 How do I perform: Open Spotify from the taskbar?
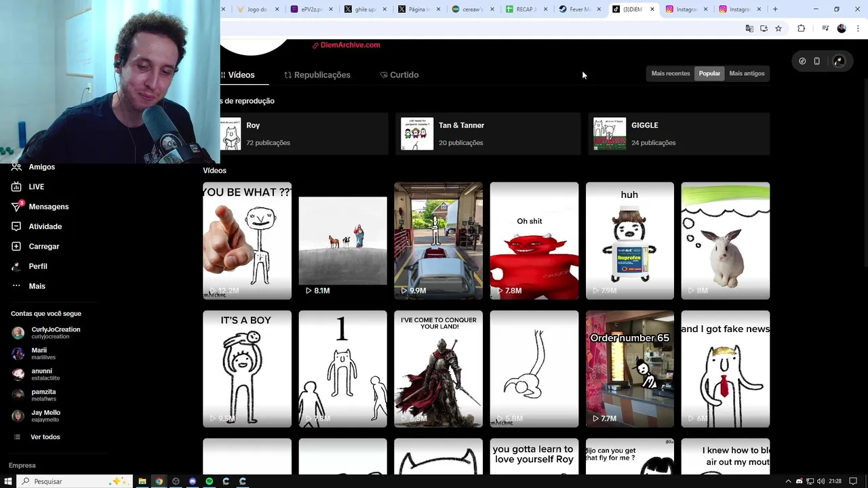point(209,481)
